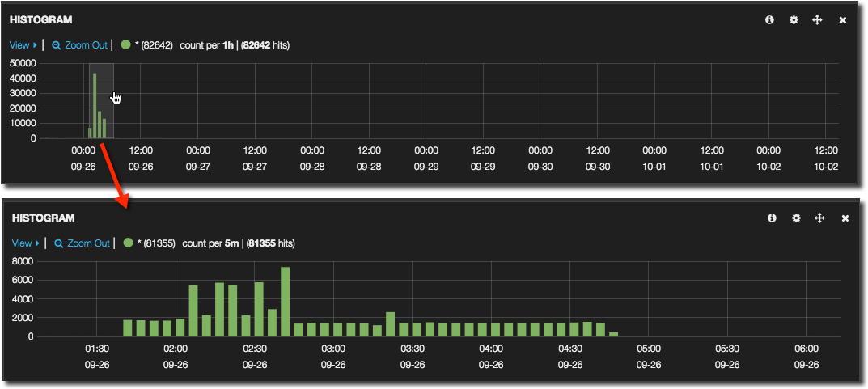Zoom Out on the bottom 5m histogram
868x389 pixels.
point(82,243)
